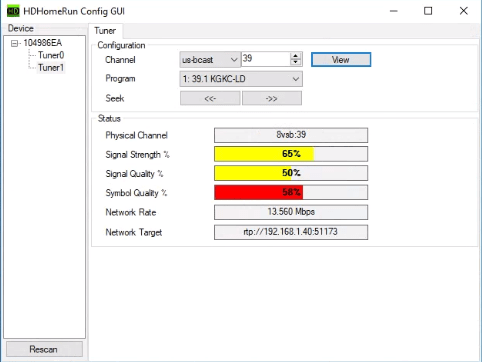The image size is (482, 362).
Task: Select Tuner1 in the device tree
Action: pyautogui.click(x=51, y=68)
